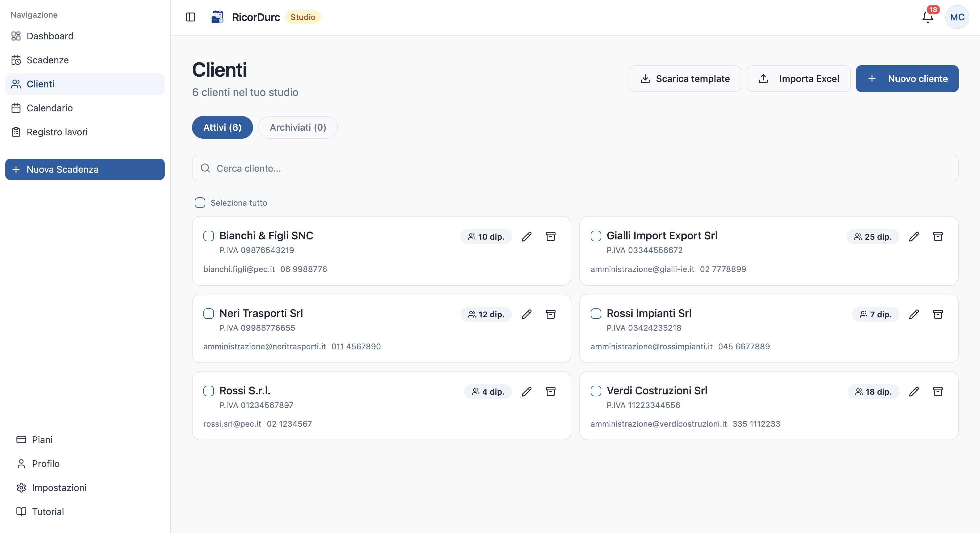The height and width of the screenshot is (533, 980).
Task: Open Dashboard in sidebar
Action: (x=85, y=36)
